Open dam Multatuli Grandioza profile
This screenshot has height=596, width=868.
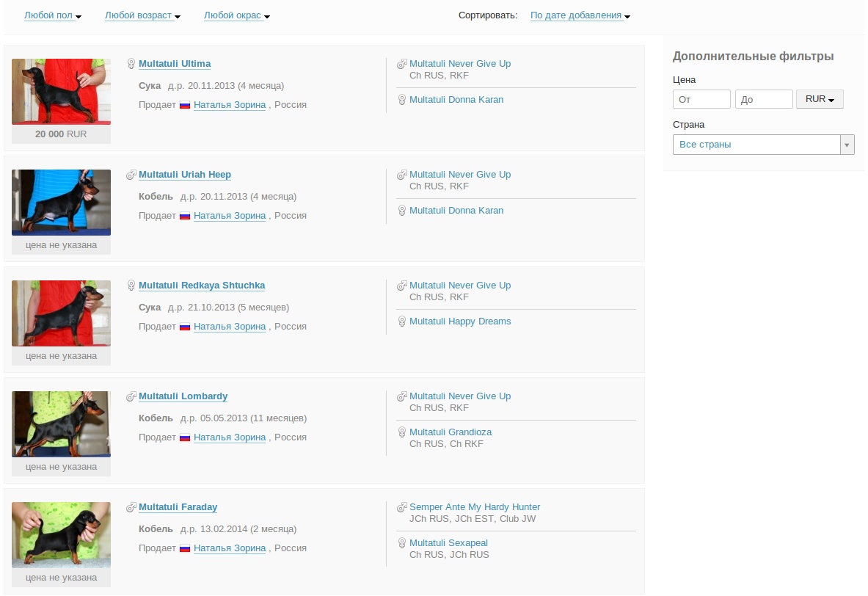450,432
